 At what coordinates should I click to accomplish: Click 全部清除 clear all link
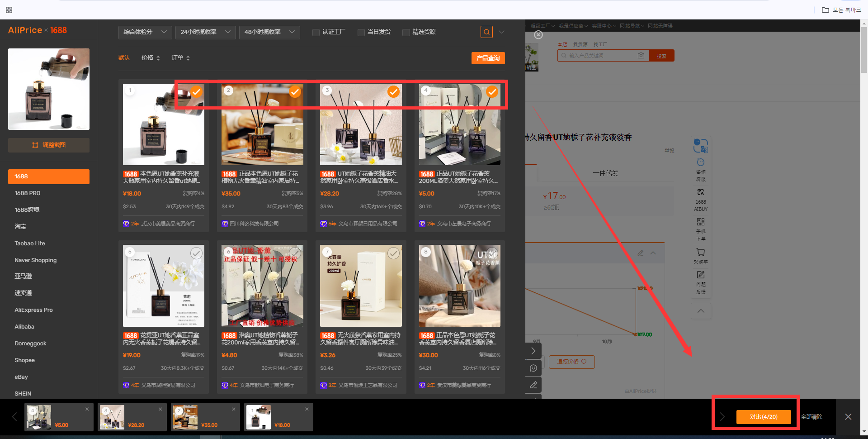[x=811, y=417]
